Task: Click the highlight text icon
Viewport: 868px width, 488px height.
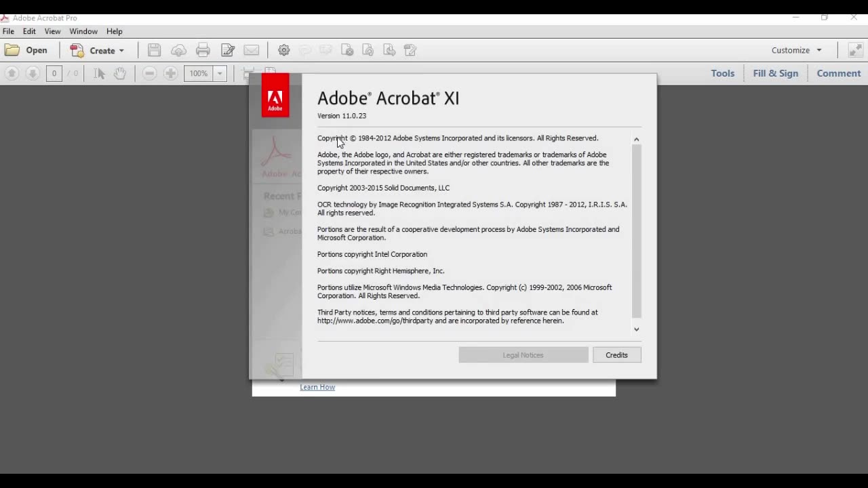Action: point(325,50)
